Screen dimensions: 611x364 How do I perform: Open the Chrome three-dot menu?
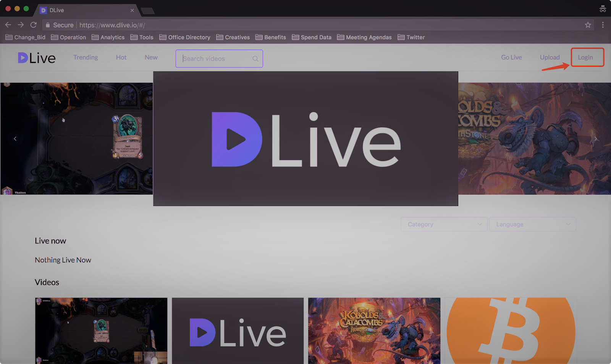point(603,25)
